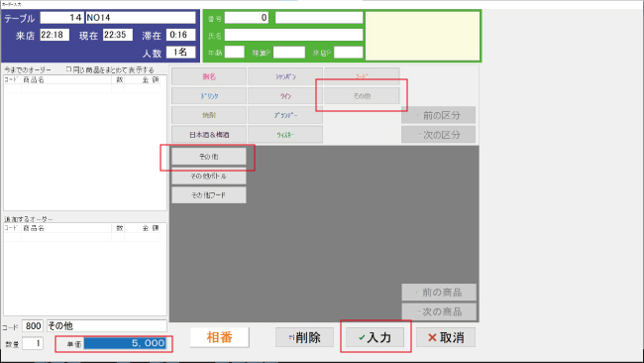Viewport: 644px width, 363px height.
Task: Select the その他 category in the top grid
Action: point(362,96)
